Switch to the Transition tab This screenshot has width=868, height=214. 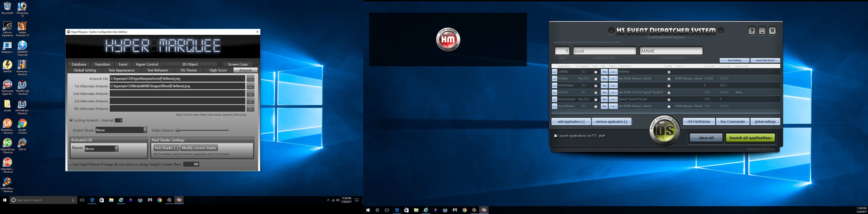click(102, 64)
